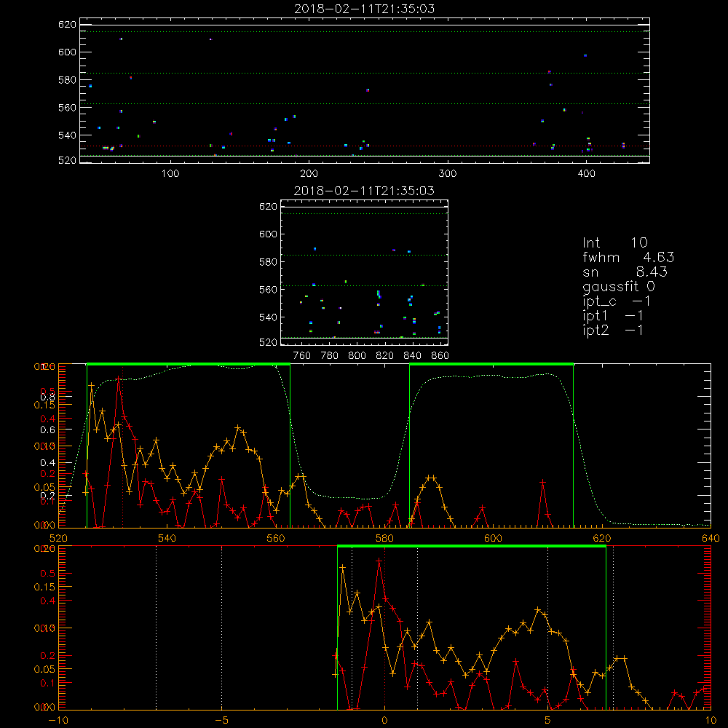Select the 'Int 10' readout line
This screenshot has width=728, height=728.
(614, 242)
